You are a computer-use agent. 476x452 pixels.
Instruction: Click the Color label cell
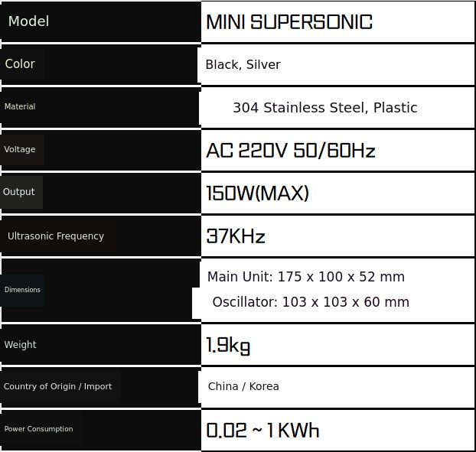[20, 64]
